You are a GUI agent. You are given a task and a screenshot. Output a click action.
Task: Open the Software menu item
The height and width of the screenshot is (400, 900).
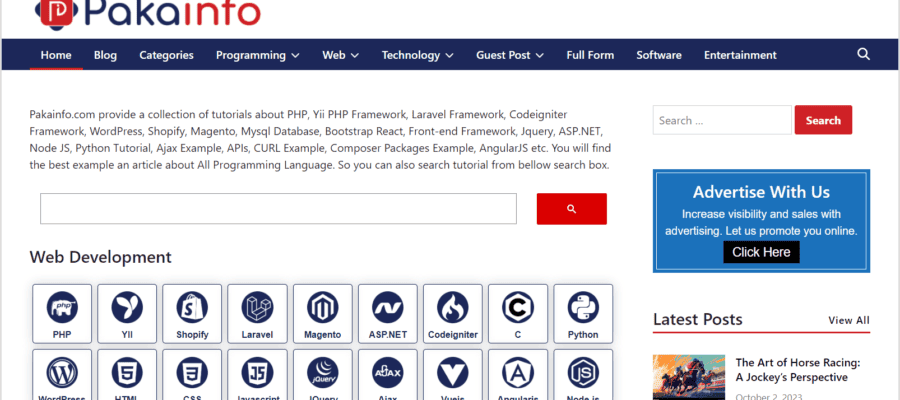[659, 55]
